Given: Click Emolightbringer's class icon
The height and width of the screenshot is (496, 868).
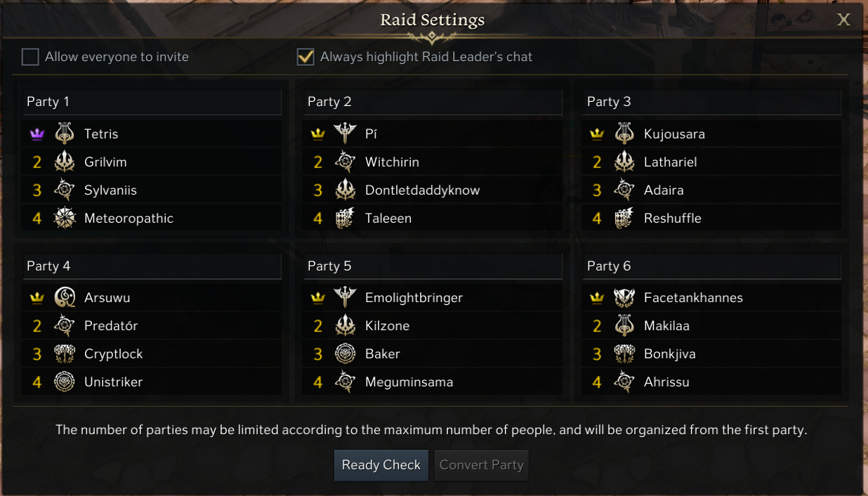Looking at the screenshot, I should pyautogui.click(x=346, y=298).
